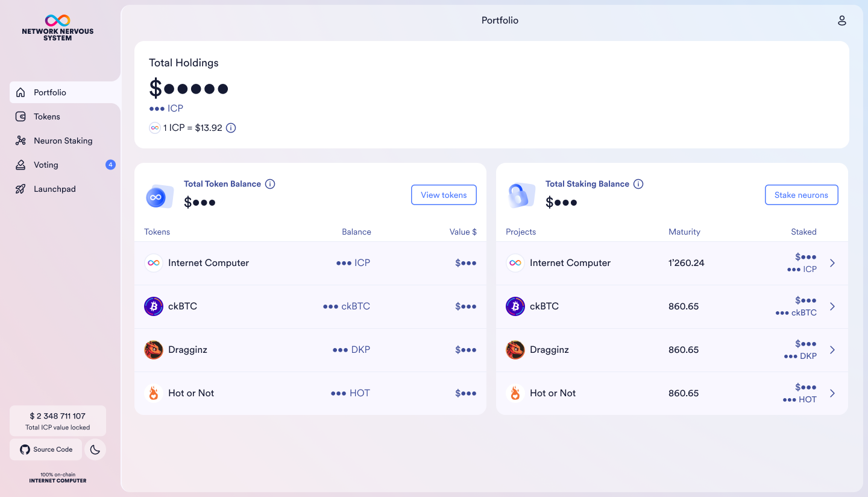
Task: Open the Voting section with 4 badge
Action: pyautogui.click(x=46, y=165)
